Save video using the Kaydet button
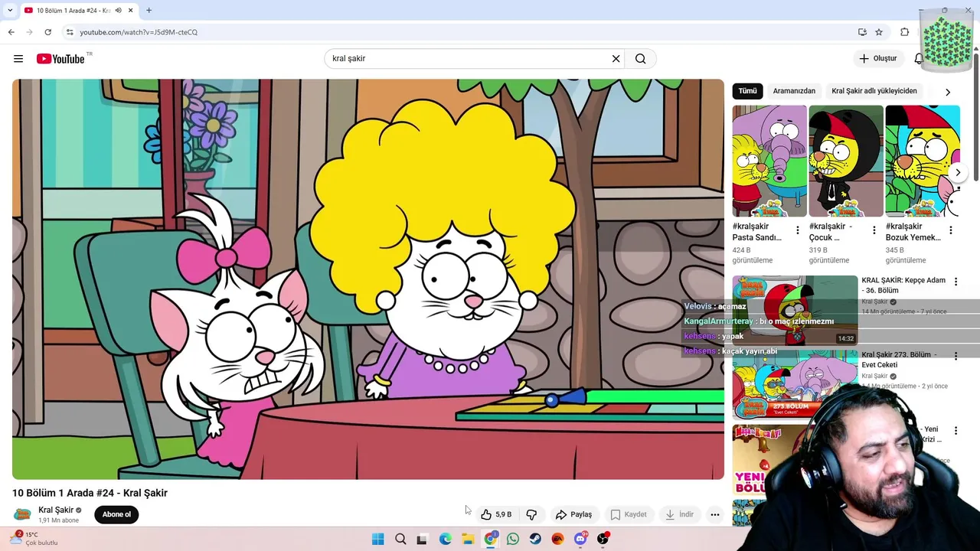980x551 pixels. 628,514
